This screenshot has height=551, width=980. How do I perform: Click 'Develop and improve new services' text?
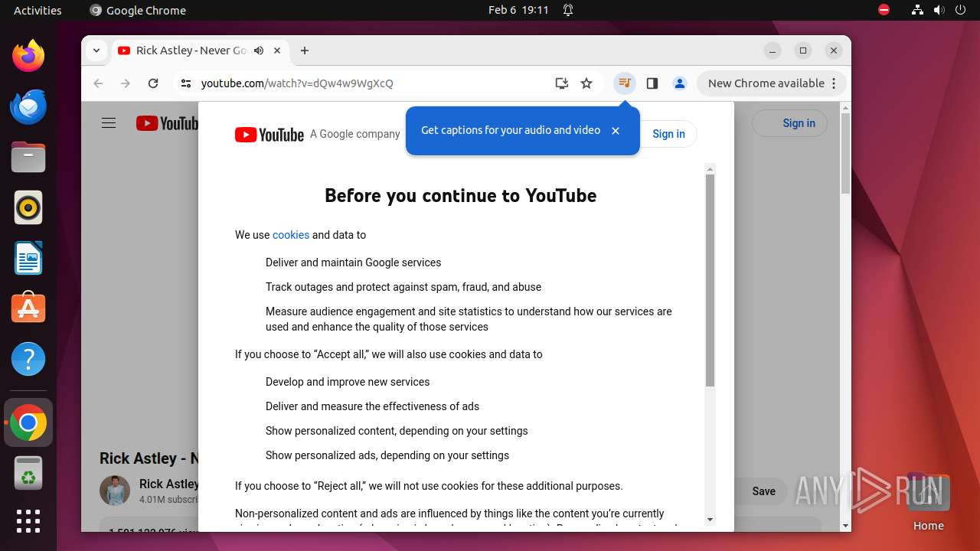(x=348, y=382)
